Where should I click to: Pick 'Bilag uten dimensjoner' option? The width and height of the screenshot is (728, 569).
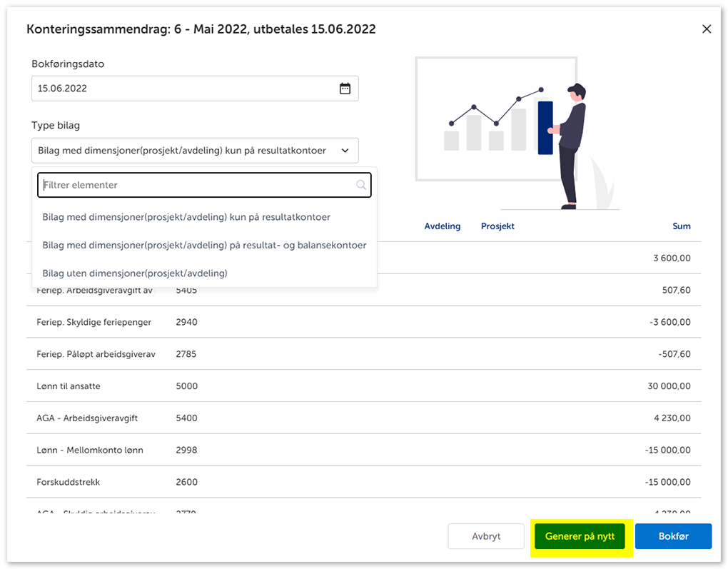coord(135,273)
